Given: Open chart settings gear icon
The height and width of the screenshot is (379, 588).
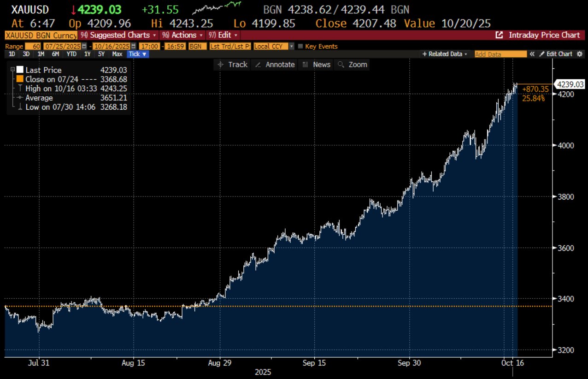Looking at the screenshot, I should [580, 54].
